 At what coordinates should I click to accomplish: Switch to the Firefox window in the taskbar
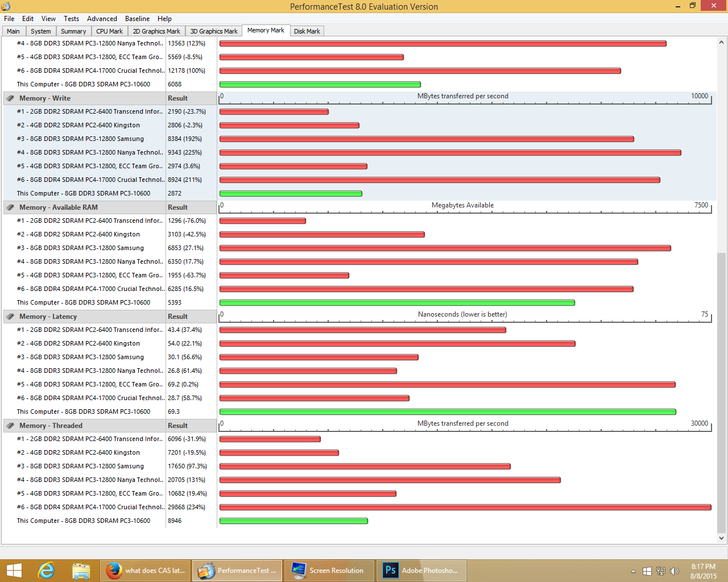(x=146, y=571)
